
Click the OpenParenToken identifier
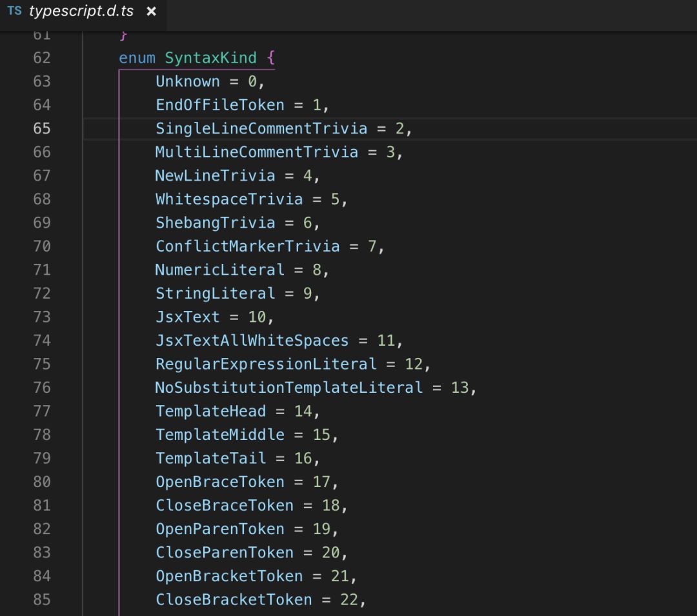point(219,529)
